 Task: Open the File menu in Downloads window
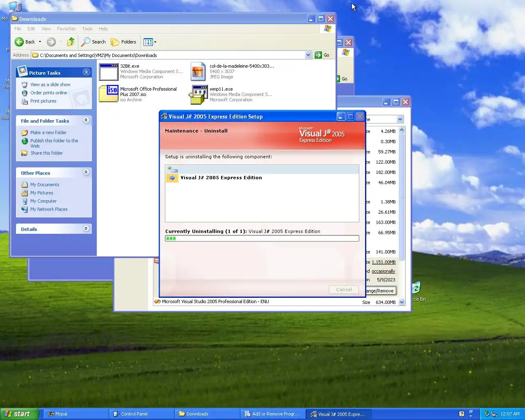point(18,29)
